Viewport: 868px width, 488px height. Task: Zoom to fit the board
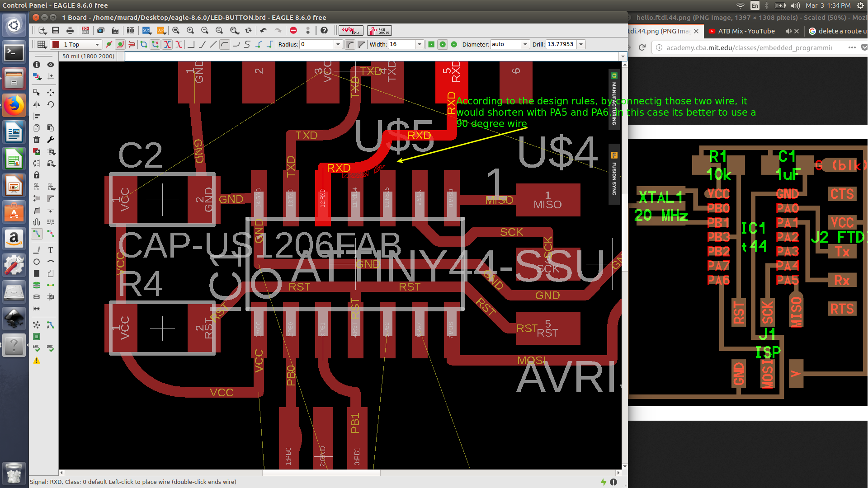pos(176,30)
